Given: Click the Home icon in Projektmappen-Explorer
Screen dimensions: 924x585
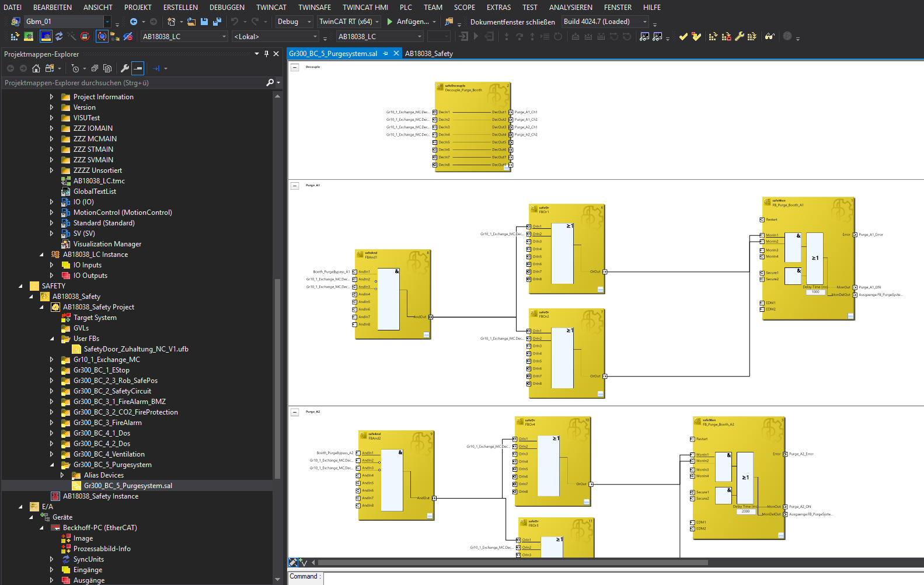Looking at the screenshot, I should tap(36, 68).
